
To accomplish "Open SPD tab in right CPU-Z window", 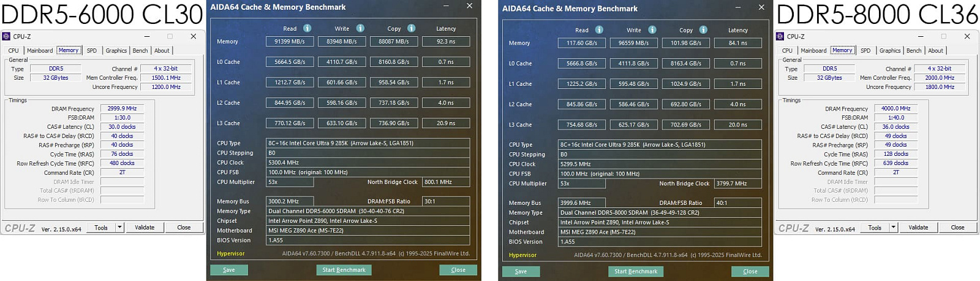I will (x=865, y=50).
